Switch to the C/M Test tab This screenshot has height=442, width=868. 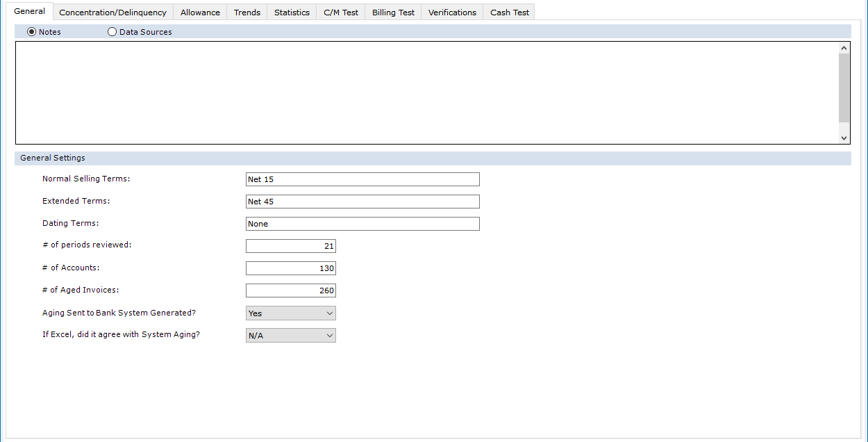[341, 13]
